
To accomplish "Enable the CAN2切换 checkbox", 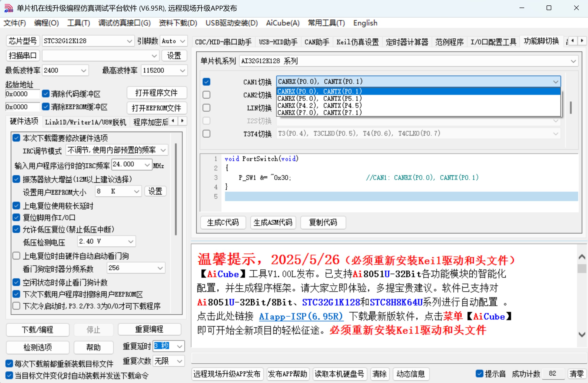I will tap(206, 95).
